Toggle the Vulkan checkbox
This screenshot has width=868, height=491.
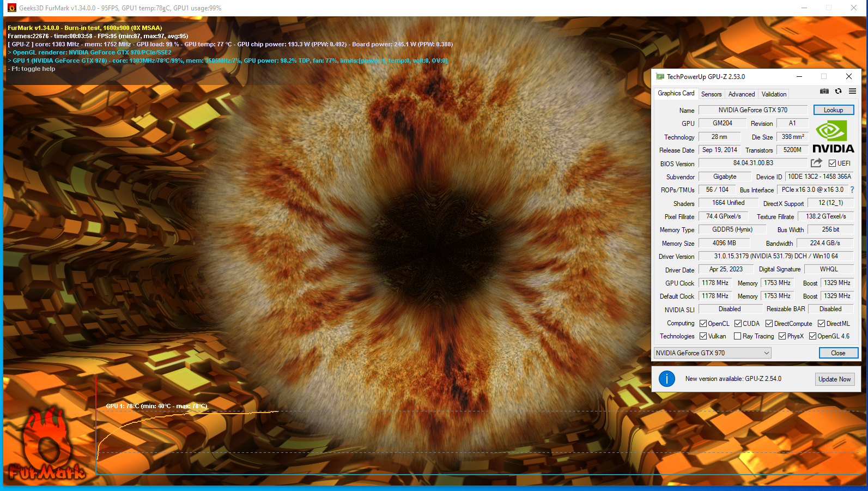pyautogui.click(x=703, y=336)
